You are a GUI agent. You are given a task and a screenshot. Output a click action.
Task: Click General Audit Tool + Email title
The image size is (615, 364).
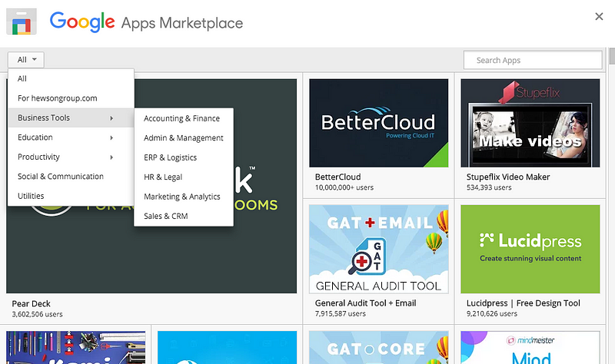[366, 303]
